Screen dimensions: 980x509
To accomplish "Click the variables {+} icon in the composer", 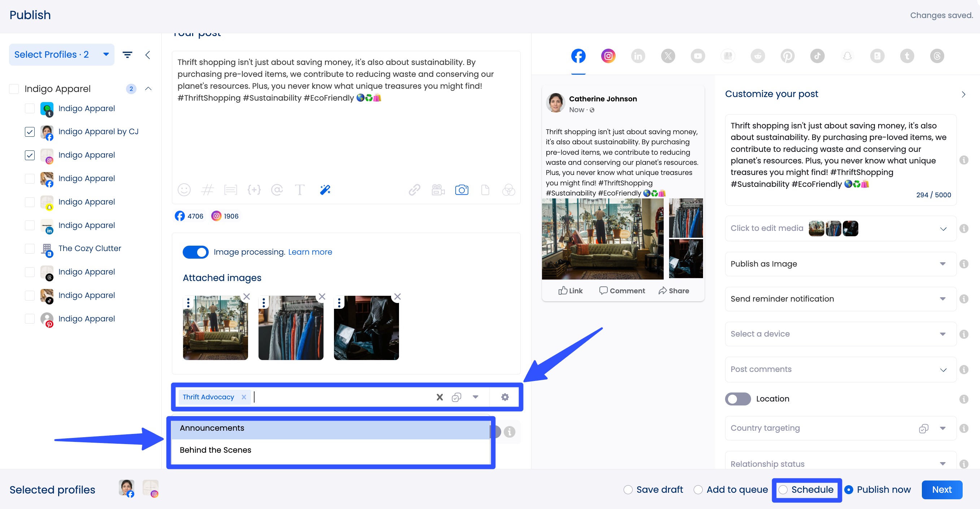I will tap(255, 190).
